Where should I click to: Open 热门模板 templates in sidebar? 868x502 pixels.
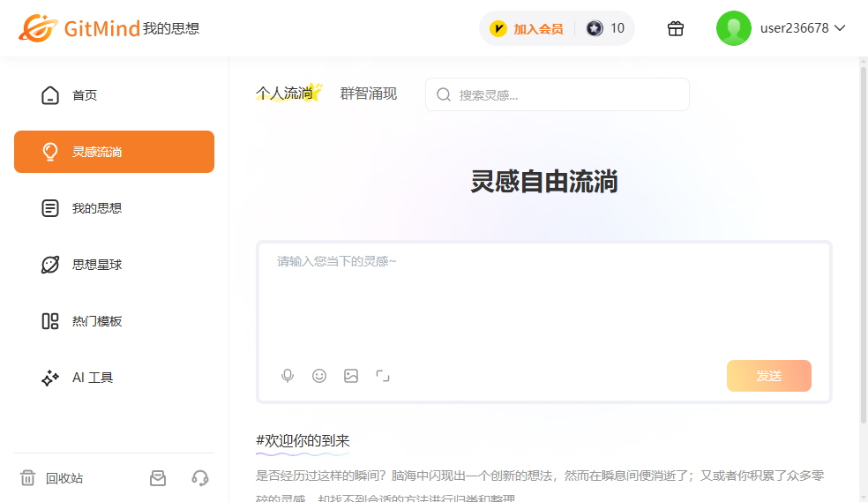(x=114, y=321)
